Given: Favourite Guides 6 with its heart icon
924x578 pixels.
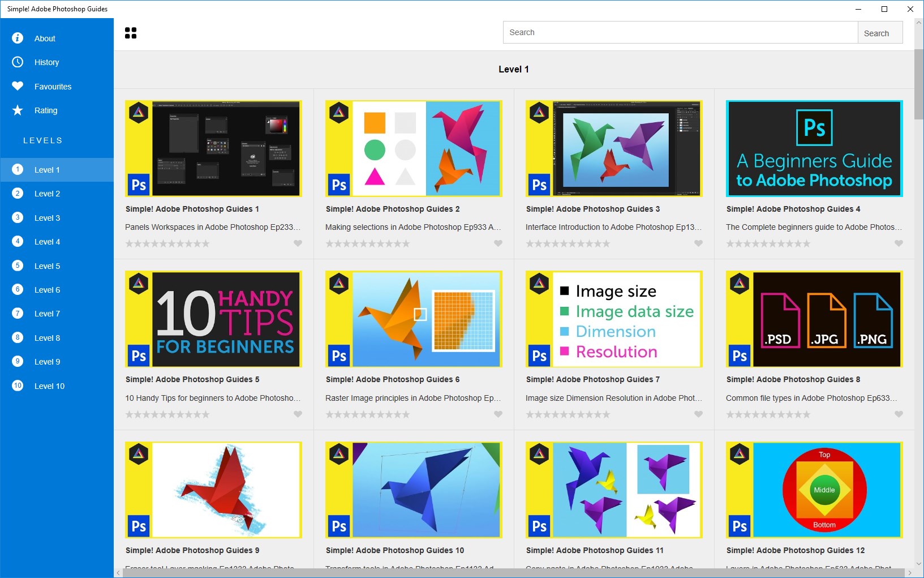Looking at the screenshot, I should click(x=498, y=414).
